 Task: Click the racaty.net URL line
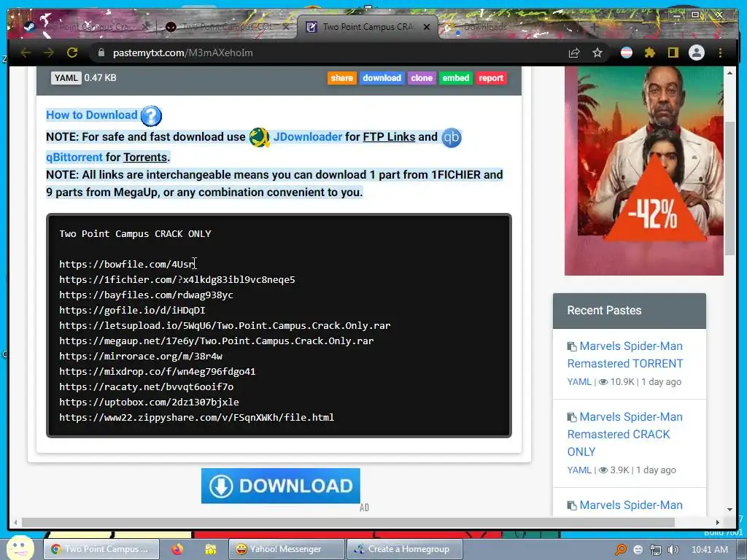pos(146,386)
